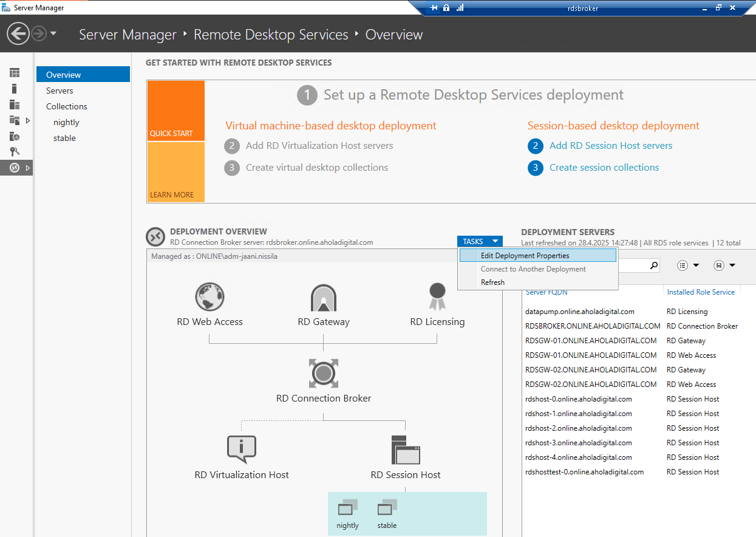Viewport: 756px width, 537px height.
Task: Choose Connect to Another Deployment
Action: (x=538, y=269)
